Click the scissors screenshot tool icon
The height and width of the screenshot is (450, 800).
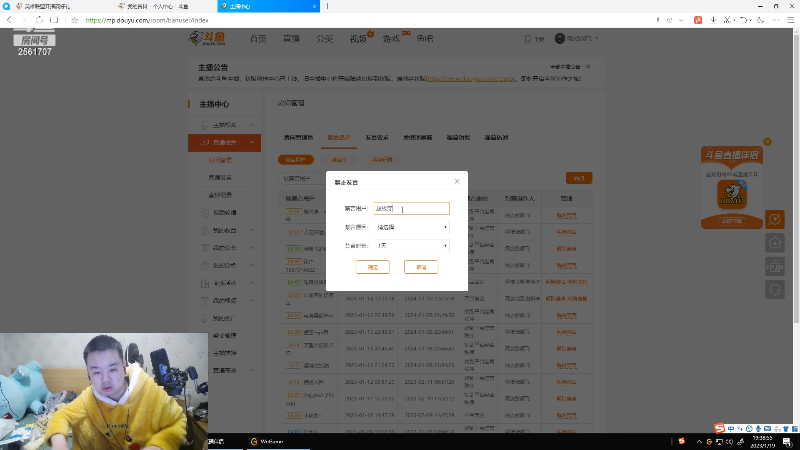coord(728,20)
